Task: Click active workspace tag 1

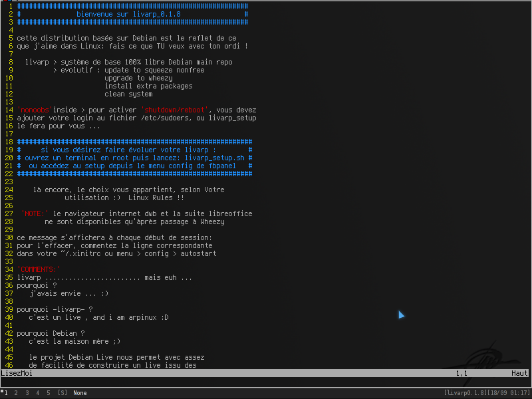Action: pos(6,393)
